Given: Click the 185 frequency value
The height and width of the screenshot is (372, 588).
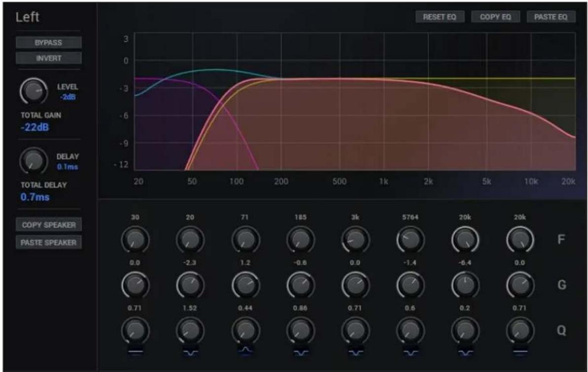Looking at the screenshot, I should 300,218.
